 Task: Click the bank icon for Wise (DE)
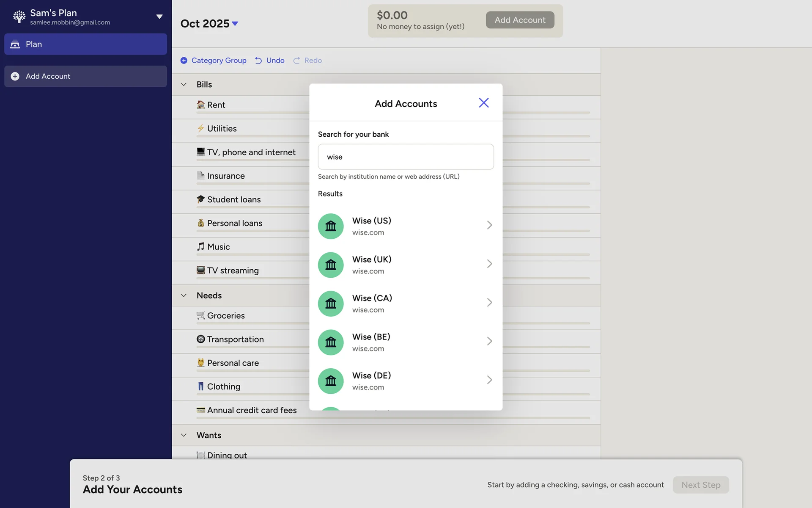pos(330,381)
